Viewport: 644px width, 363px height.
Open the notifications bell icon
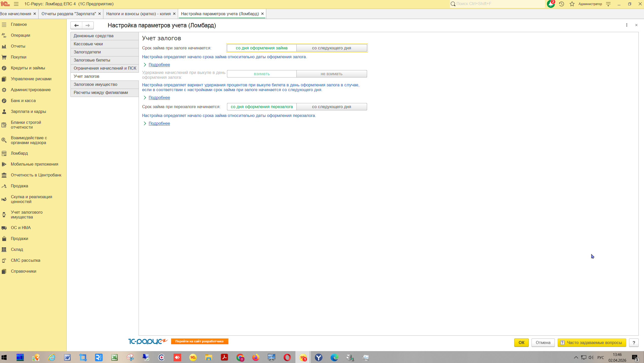(551, 4)
